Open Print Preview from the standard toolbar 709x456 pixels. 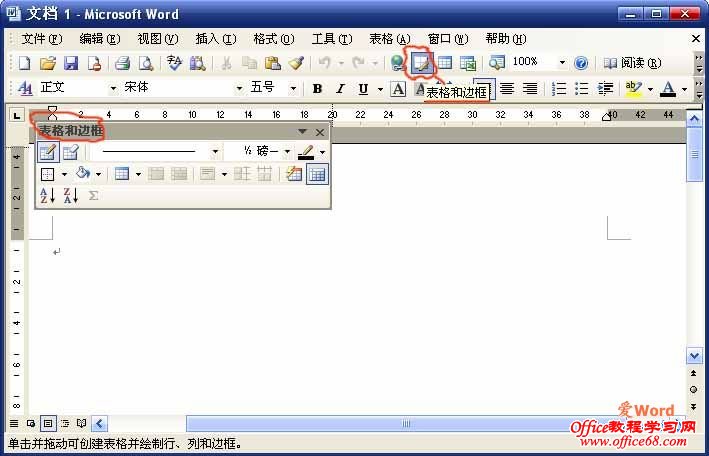[x=146, y=63]
